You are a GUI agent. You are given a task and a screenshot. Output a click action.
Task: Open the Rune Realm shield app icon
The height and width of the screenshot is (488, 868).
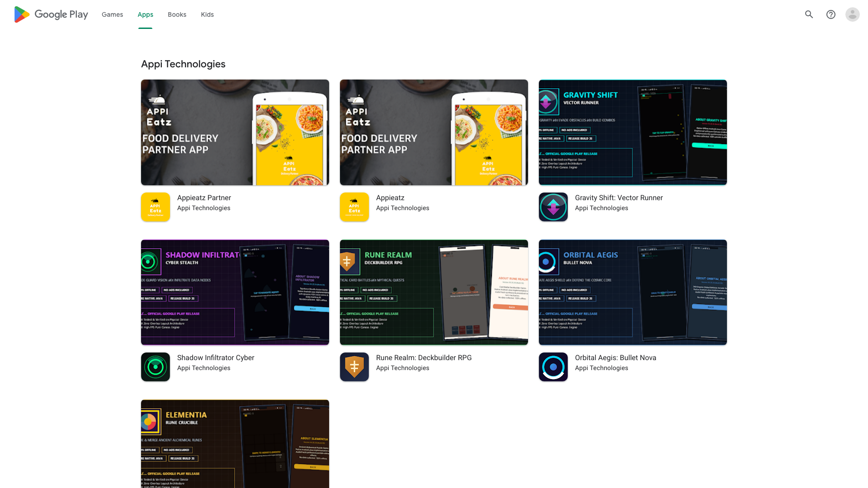click(354, 367)
